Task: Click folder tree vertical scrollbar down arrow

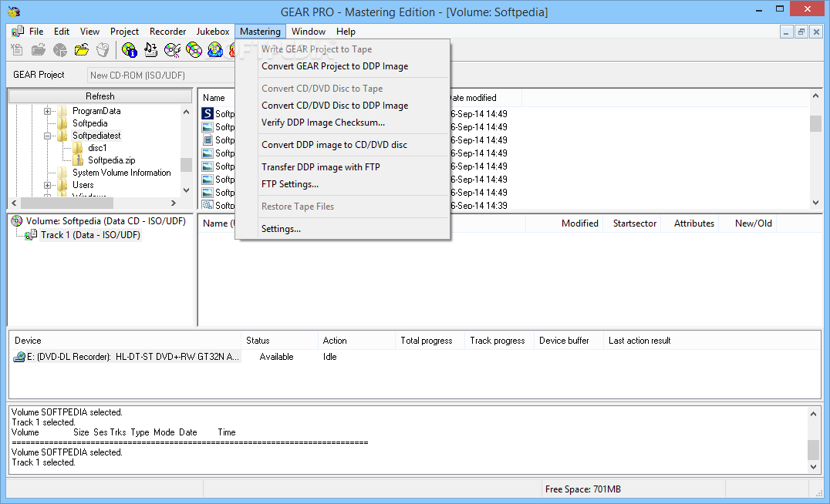Action: click(187, 190)
